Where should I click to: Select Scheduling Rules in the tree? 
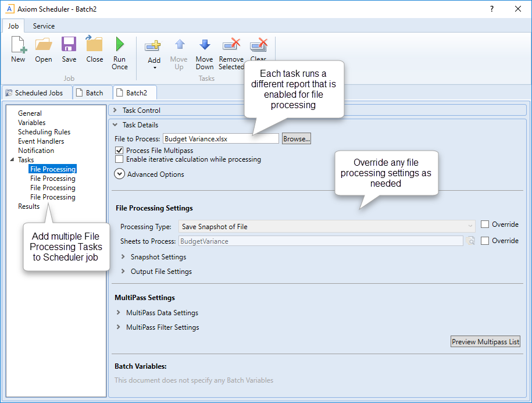(44, 132)
